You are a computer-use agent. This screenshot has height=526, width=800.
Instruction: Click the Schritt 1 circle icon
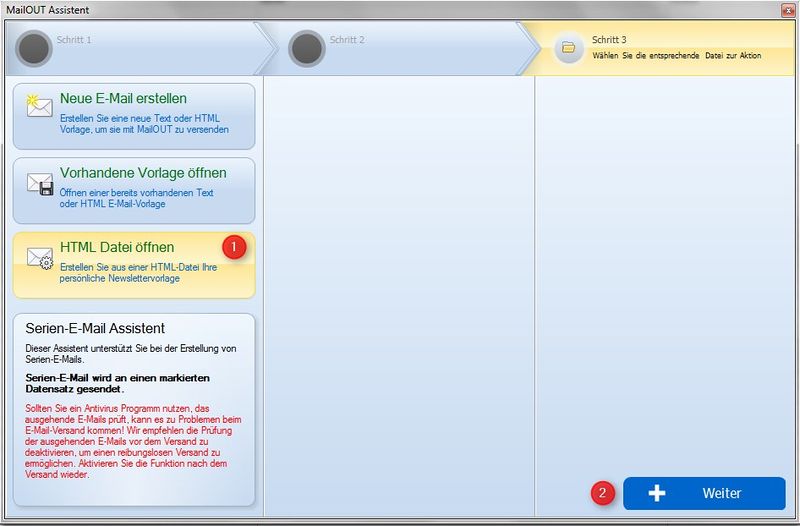pos(34,48)
